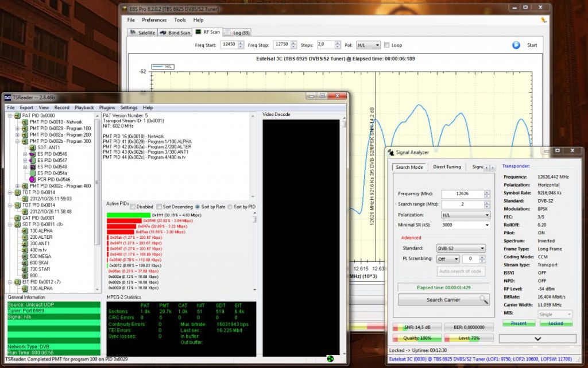Image resolution: width=588 pixels, height=368 pixels.
Task: Switch to the Blind Scan tab
Action: (x=175, y=33)
